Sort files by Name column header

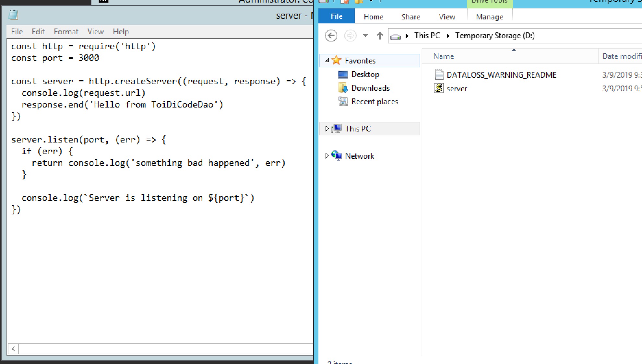click(444, 56)
